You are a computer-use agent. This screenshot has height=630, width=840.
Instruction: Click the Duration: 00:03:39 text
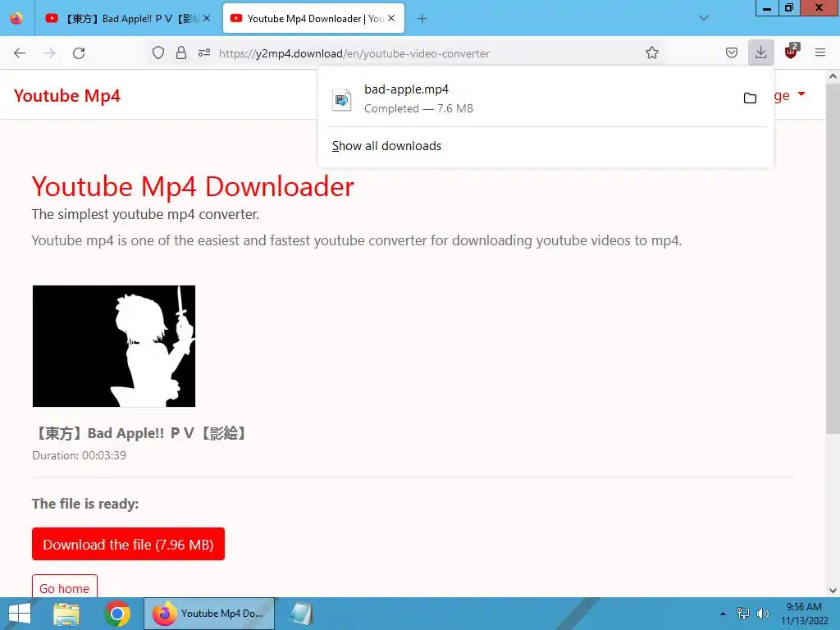(80, 455)
